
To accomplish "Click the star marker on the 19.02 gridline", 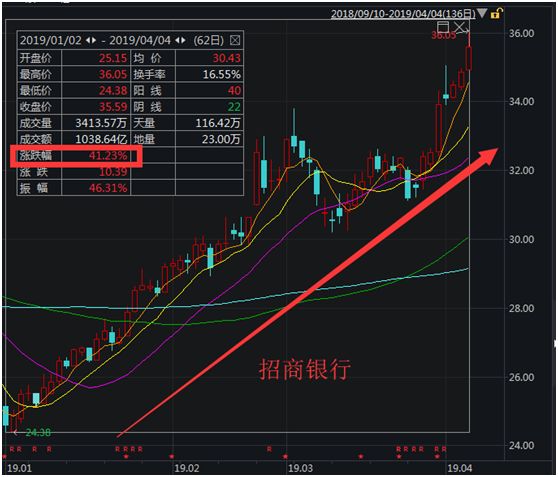I will tap(172, 456).
